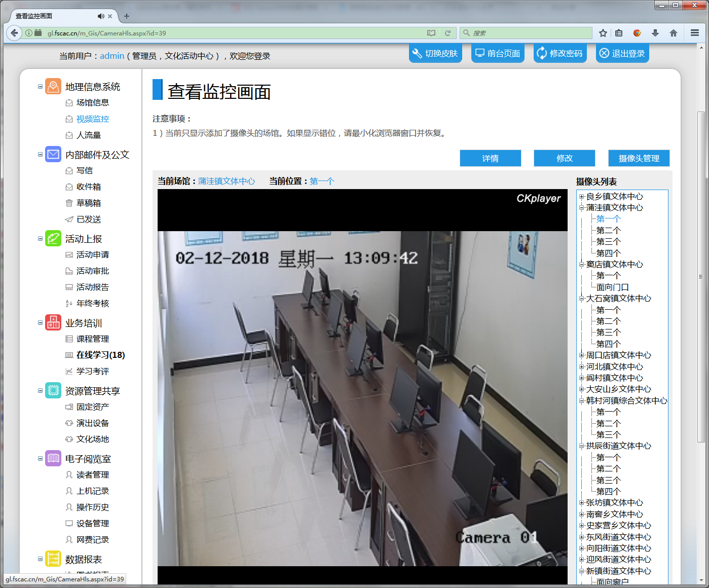This screenshot has width=709, height=588.
Task: Bookmark this page with the star icon
Action: 603,33
